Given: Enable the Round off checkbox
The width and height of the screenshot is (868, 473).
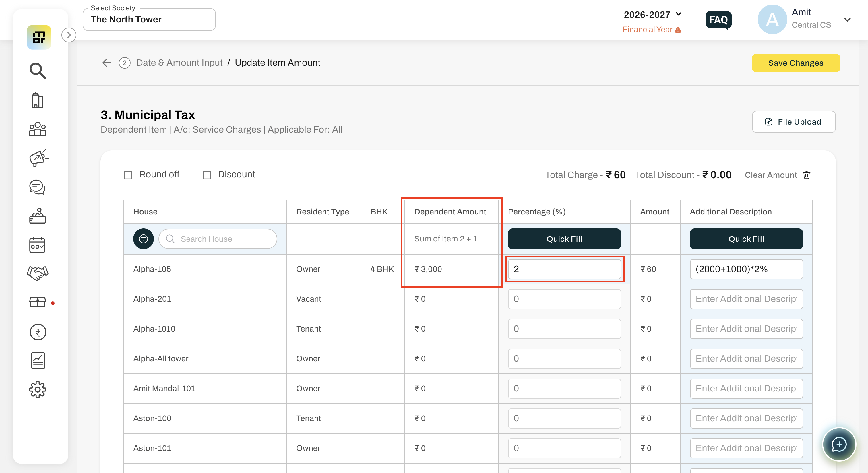Looking at the screenshot, I should point(128,175).
